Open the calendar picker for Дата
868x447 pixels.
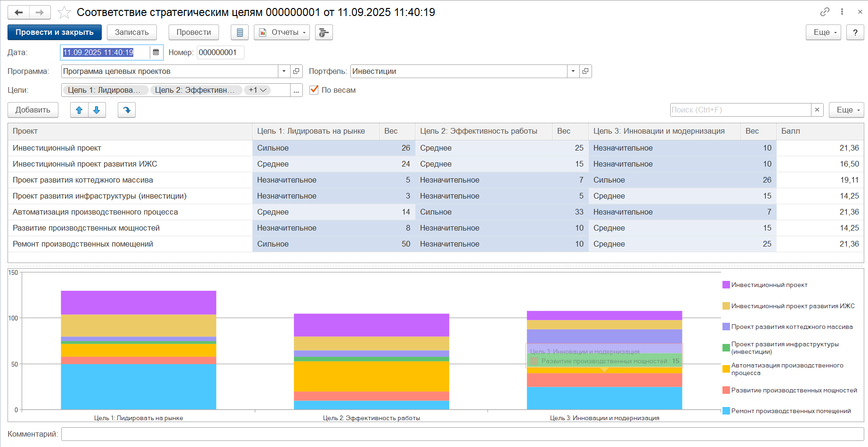point(156,52)
